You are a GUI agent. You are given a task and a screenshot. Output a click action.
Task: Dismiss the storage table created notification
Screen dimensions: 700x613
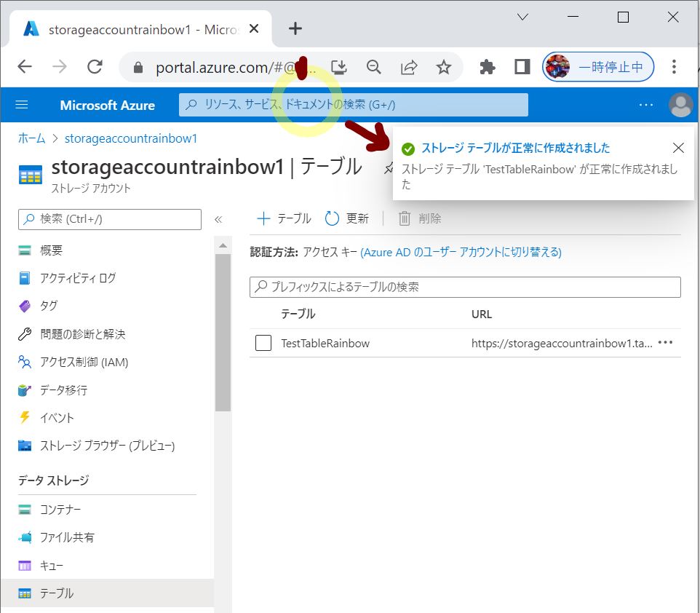coord(678,148)
